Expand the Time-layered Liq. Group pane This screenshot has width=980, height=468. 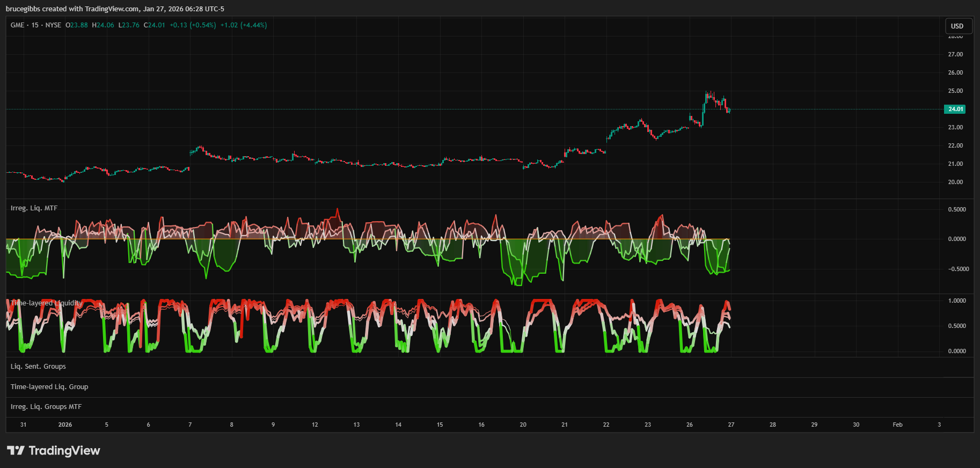[x=49, y=387]
